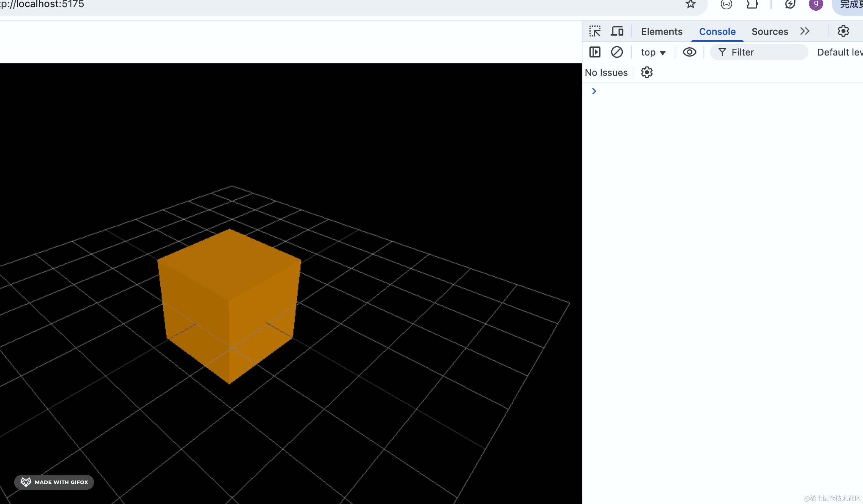Activate the inspect element picker
The height and width of the screenshot is (504, 863).
point(595,31)
